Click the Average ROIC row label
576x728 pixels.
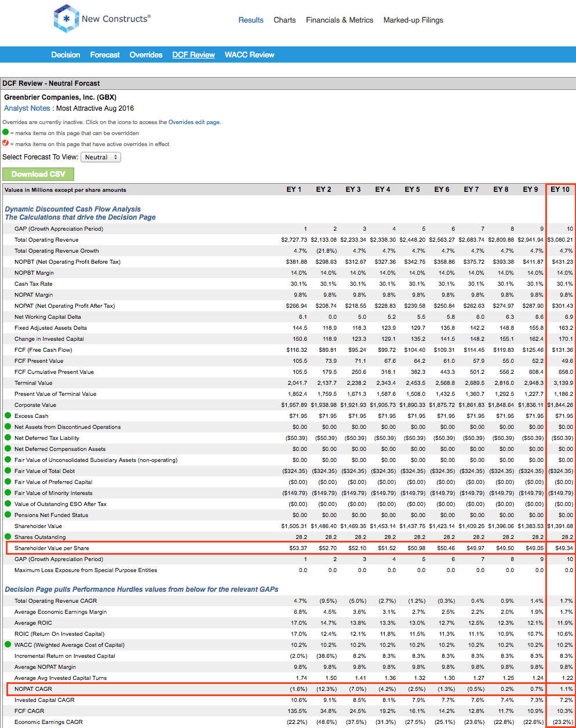(33, 623)
